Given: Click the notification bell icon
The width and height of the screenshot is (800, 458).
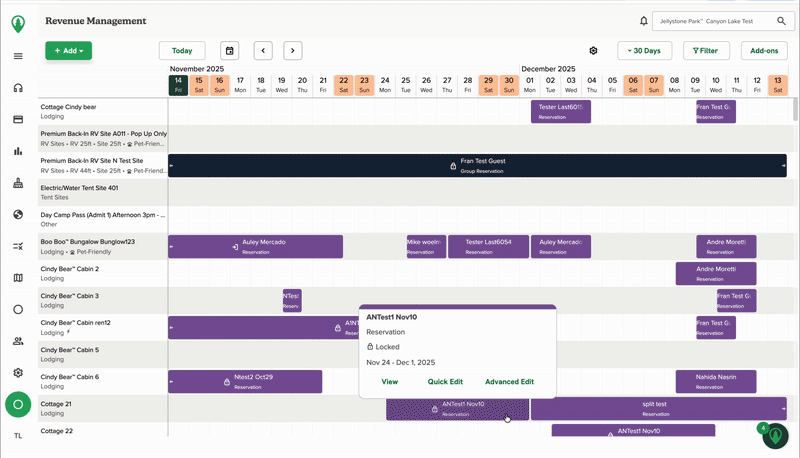Looking at the screenshot, I should (x=643, y=20).
